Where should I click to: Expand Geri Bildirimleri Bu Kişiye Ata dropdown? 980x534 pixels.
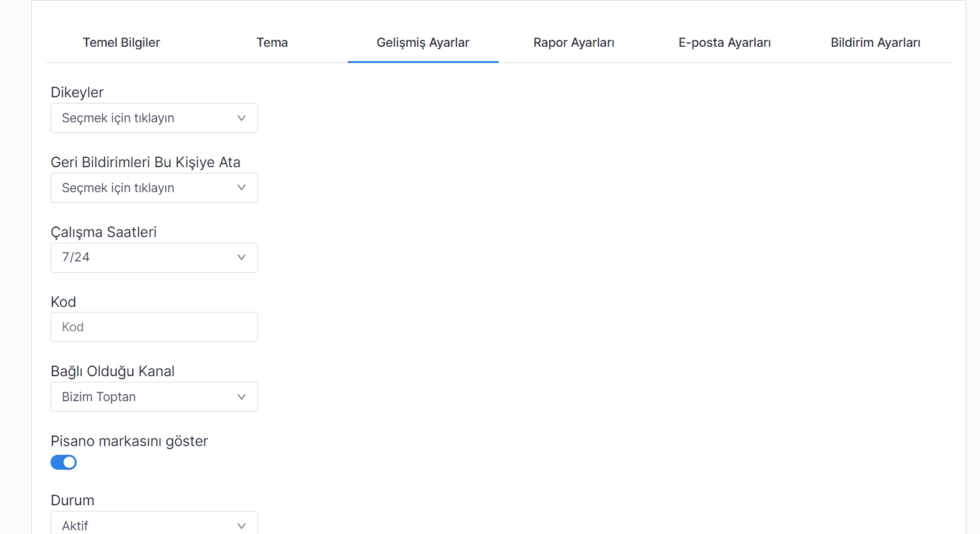point(143,188)
